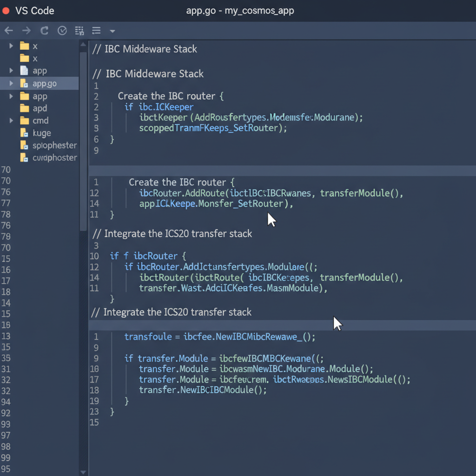
Task: Open the toolbar dropdown caret
Action: (112, 31)
